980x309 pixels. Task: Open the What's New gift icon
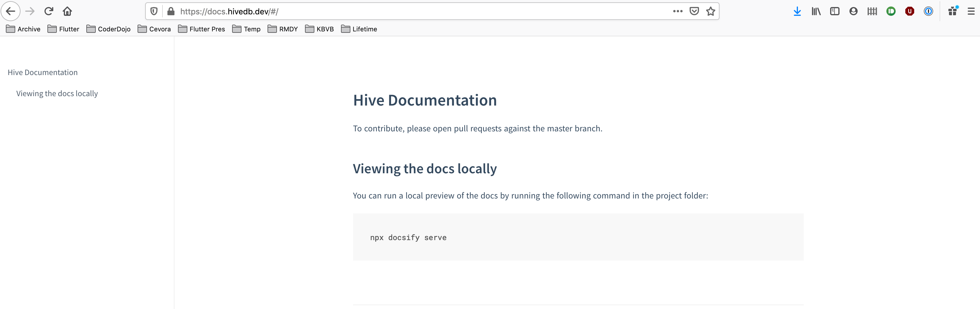pos(953,11)
